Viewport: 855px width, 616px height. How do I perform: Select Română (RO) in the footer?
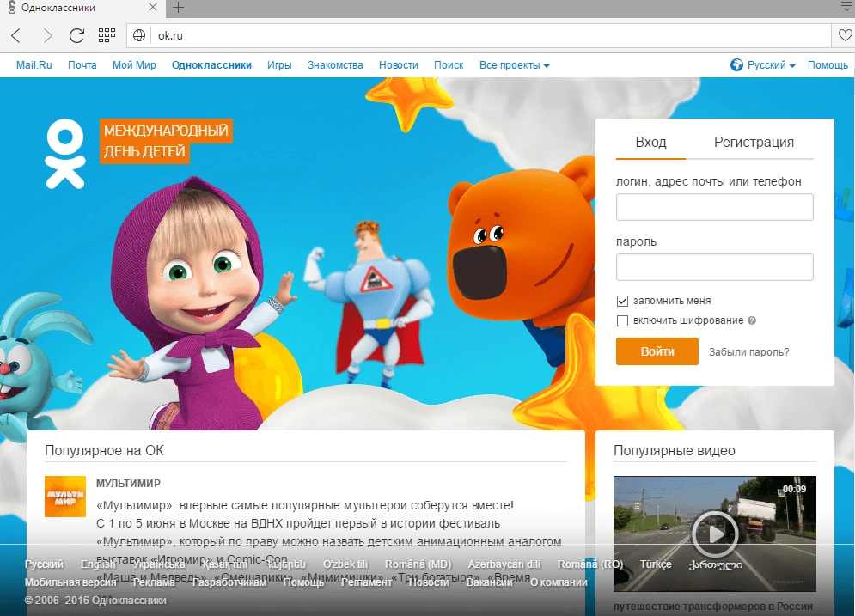click(590, 564)
